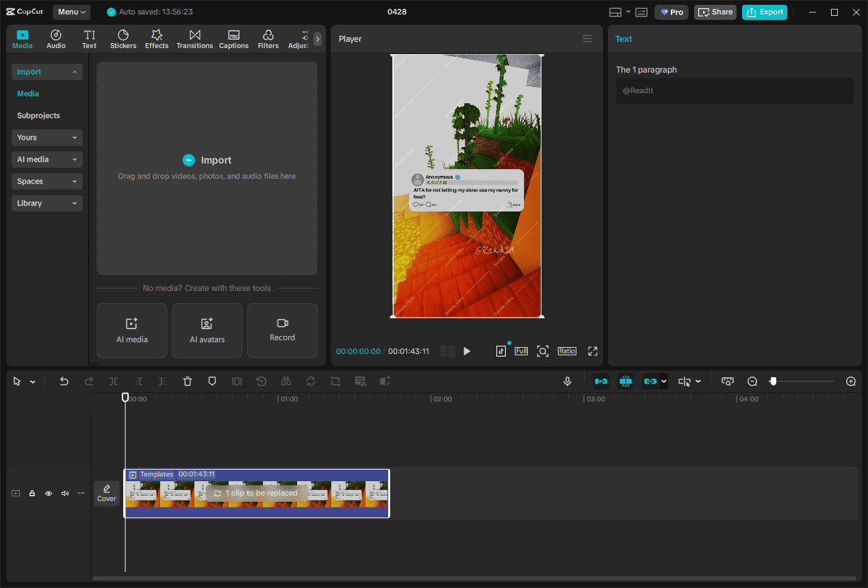Image resolution: width=868 pixels, height=588 pixels.
Task: Open the Library dropdown in the sidebar
Action: tap(47, 203)
